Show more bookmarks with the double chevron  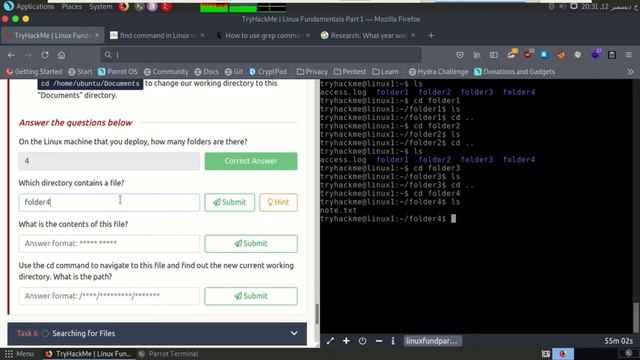tap(630, 72)
